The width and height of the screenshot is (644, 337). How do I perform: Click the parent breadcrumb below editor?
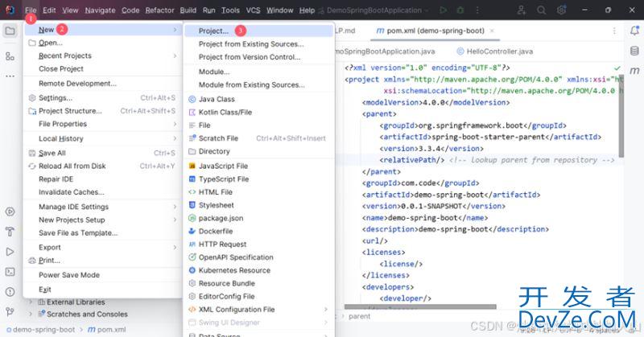pyautogui.click(x=359, y=316)
